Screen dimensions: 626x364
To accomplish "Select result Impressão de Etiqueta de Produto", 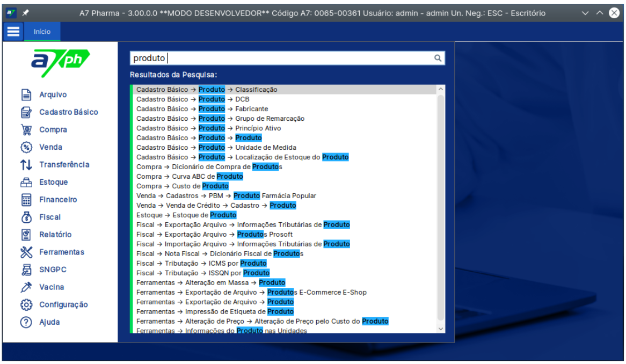I will pyautogui.click(x=285, y=312).
